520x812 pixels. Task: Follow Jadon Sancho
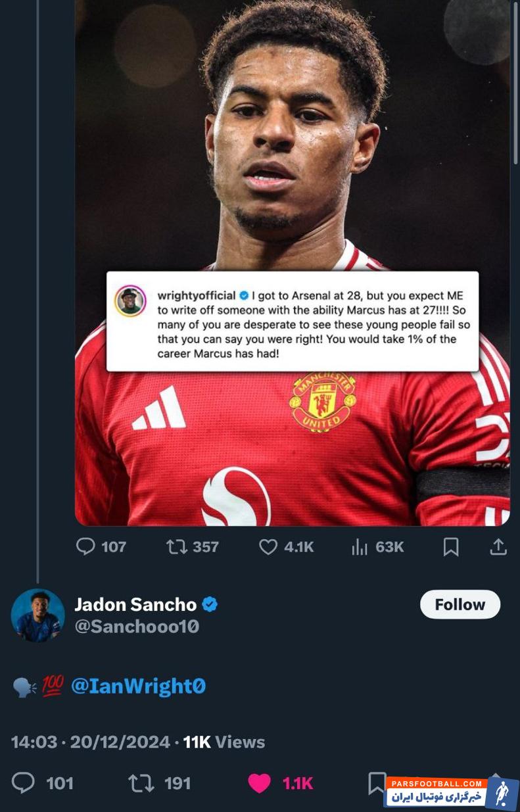coord(460,604)
